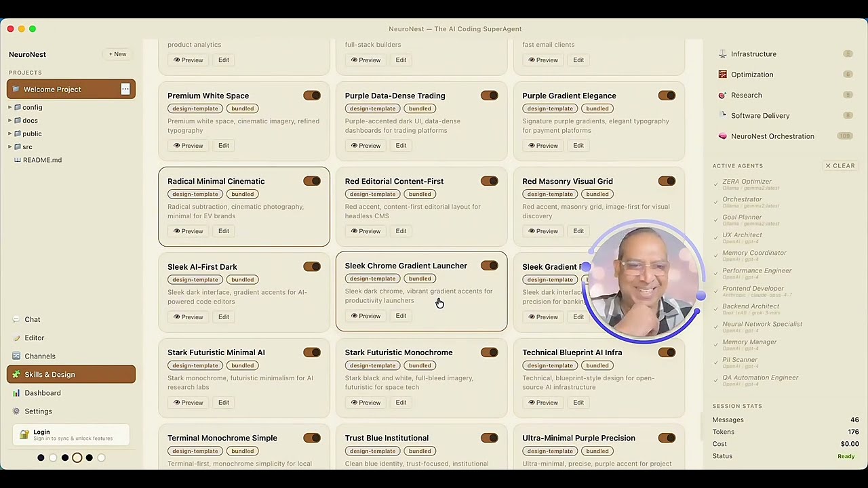Click the bundled tag on Red Editorial Content-First
The image size is (868, 488).
420,194
